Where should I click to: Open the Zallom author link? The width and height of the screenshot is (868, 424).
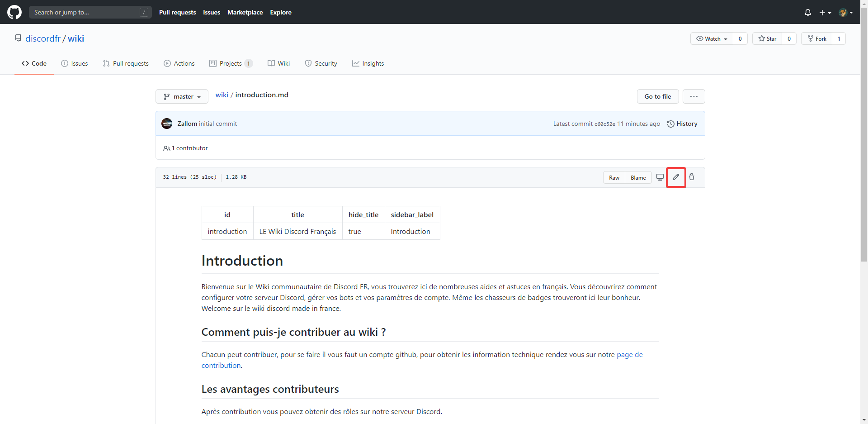(187, 124)
